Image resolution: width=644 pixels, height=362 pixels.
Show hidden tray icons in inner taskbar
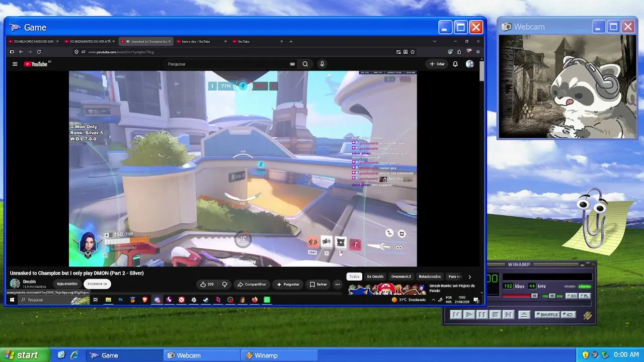point(433,300)
